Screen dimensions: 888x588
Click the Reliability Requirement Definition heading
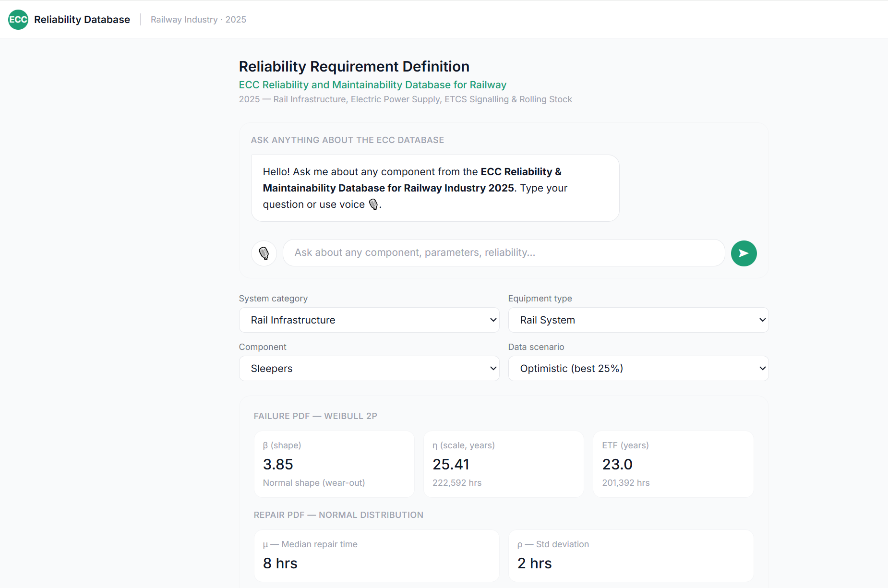pyautogui.click(x=354, y=66)
